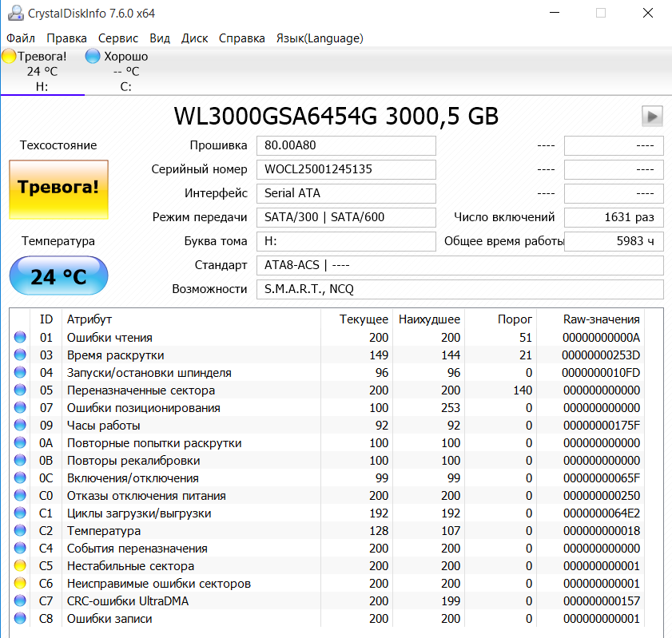The width and height of the screenshot is (672, 638).
Task: Open the Справка menu
Action: 242,38
